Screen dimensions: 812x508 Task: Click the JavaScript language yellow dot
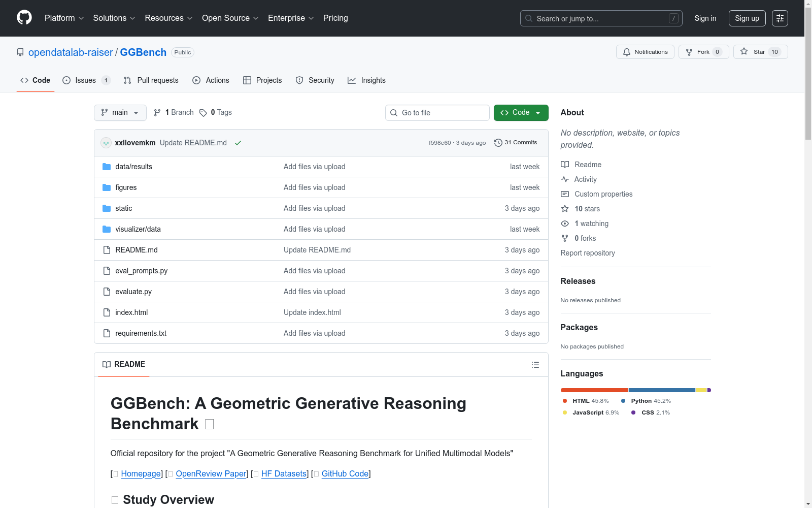point(565,412)
